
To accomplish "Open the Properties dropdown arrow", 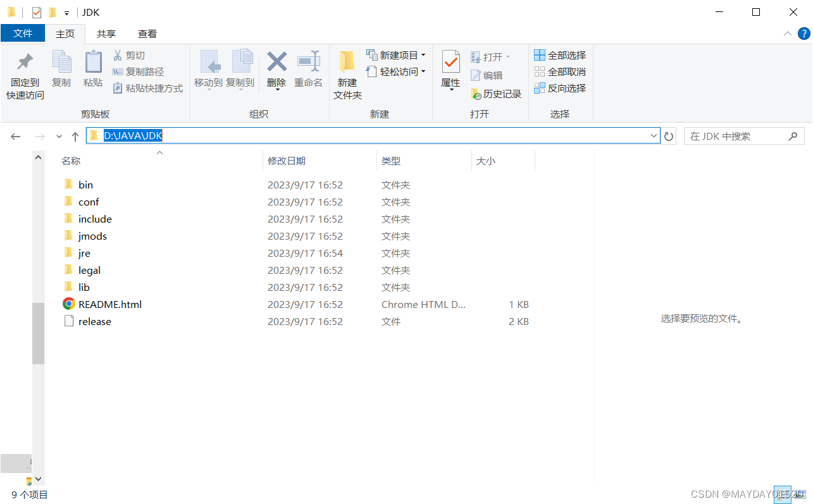I will coord(451,90).
